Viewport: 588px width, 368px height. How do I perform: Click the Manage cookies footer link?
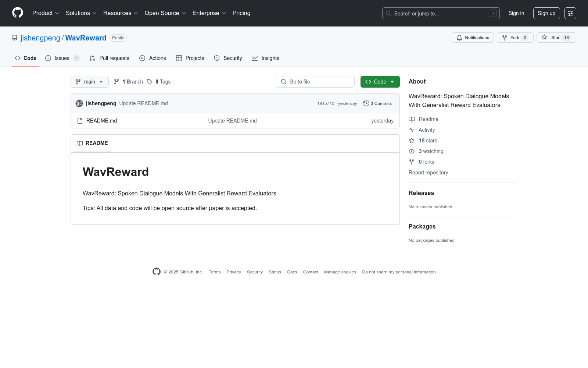tap(340, 272)
